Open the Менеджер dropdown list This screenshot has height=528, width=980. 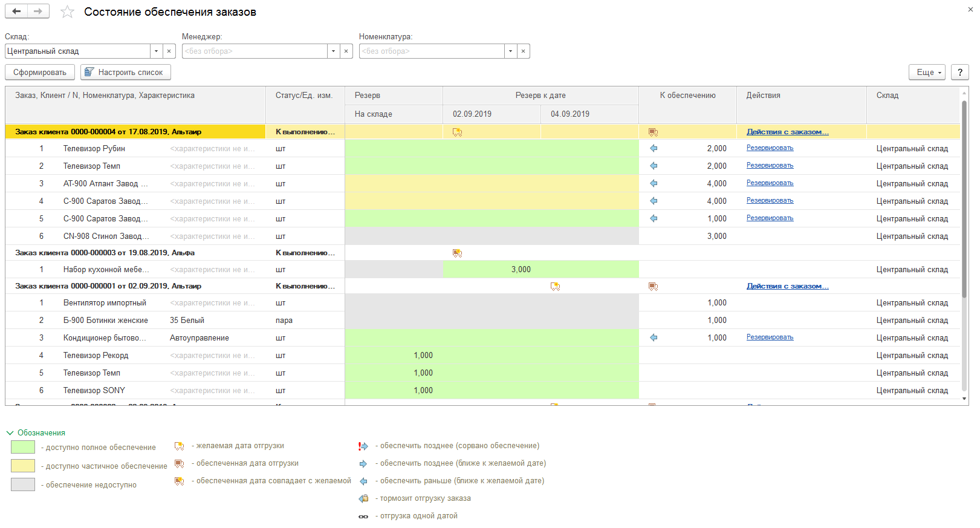(x=334, y=51)
